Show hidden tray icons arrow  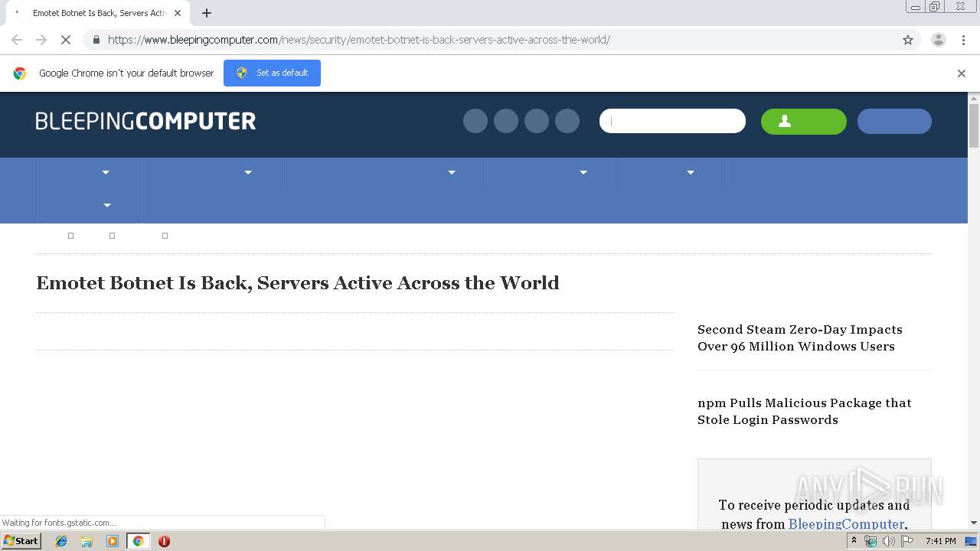[x=854, y=541]
